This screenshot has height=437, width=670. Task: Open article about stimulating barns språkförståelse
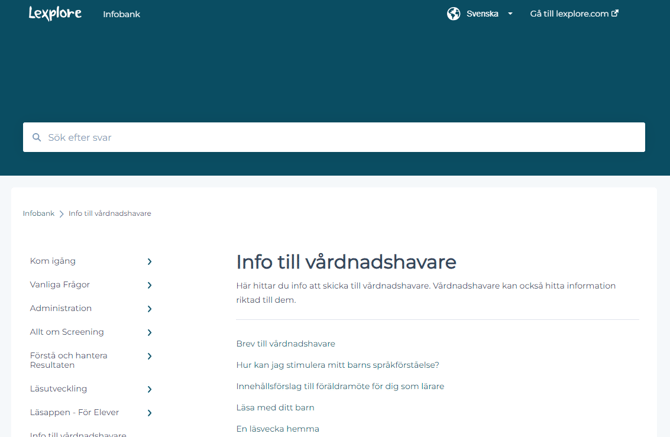(x=337, y=365)
